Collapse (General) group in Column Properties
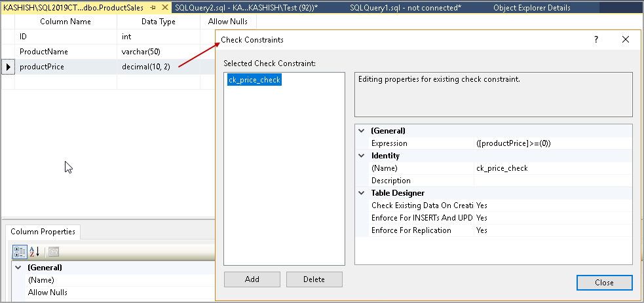Viewport: 644px width, 303px height. tap(18, 268)
